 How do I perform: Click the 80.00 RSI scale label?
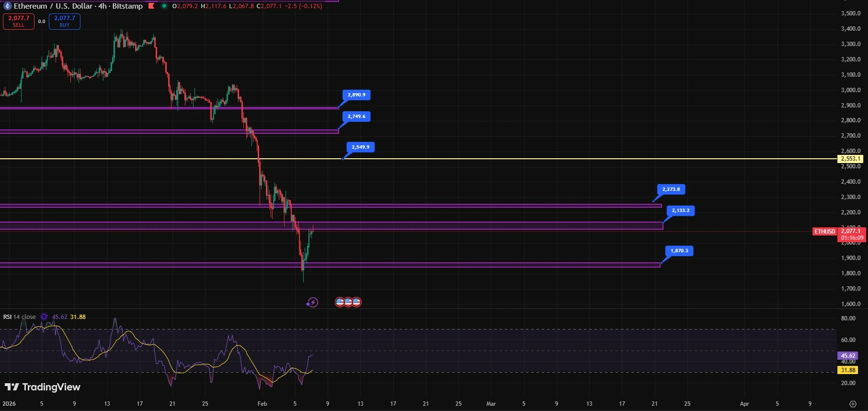(848, 318)
